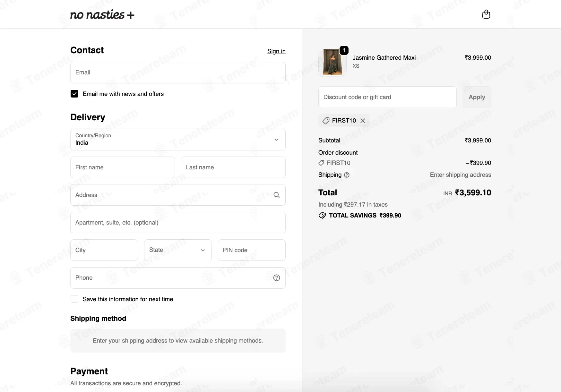The image size is (561, 392).
Task: Click the Discount code or gift card field
Action: click(387, 97)
